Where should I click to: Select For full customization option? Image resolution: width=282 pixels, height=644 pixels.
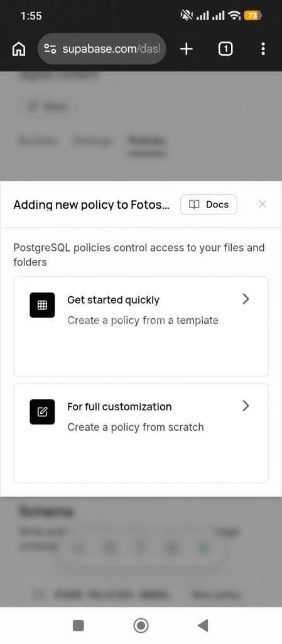point(141,433)
